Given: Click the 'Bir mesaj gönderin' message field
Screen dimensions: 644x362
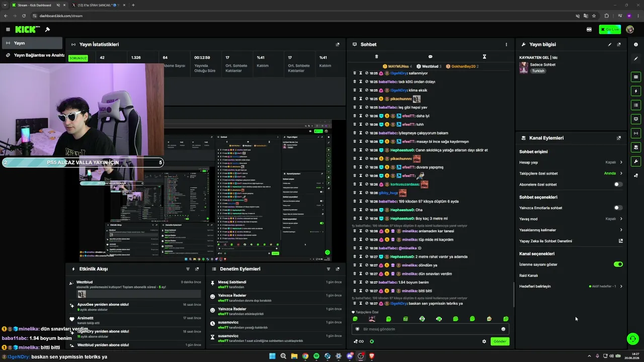Looking at the screenshot, I should tap(430, 329).
